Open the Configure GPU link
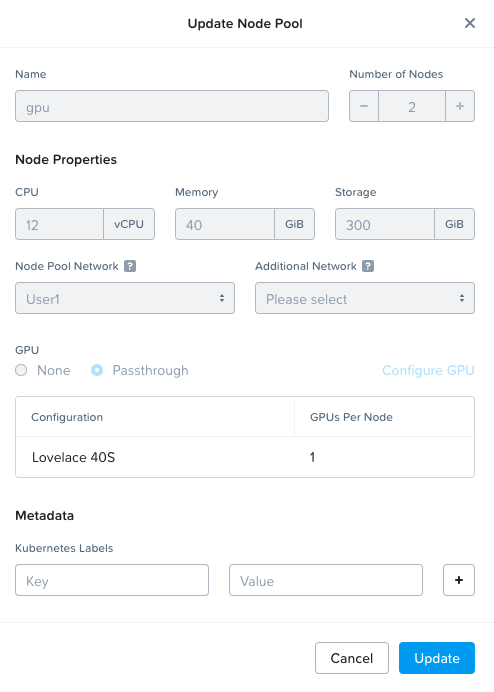Image resolution: width=494 pixels, height=692 pixels. point(428,370)
